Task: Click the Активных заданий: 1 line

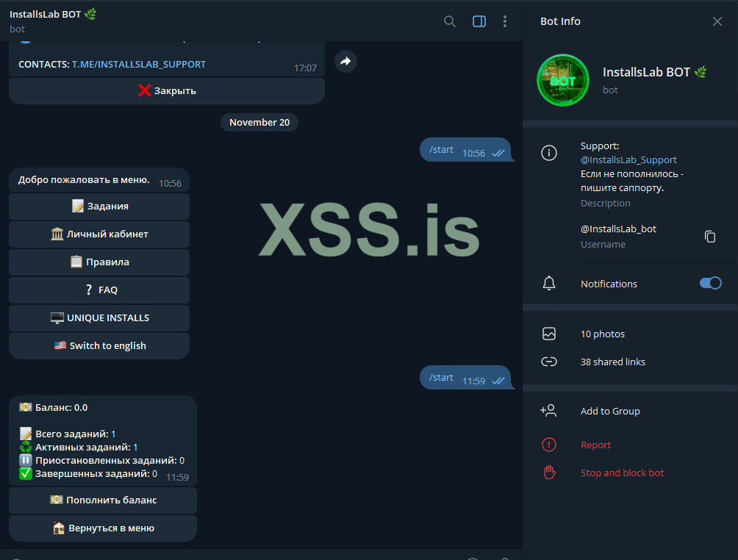Action: pos(78,447)
